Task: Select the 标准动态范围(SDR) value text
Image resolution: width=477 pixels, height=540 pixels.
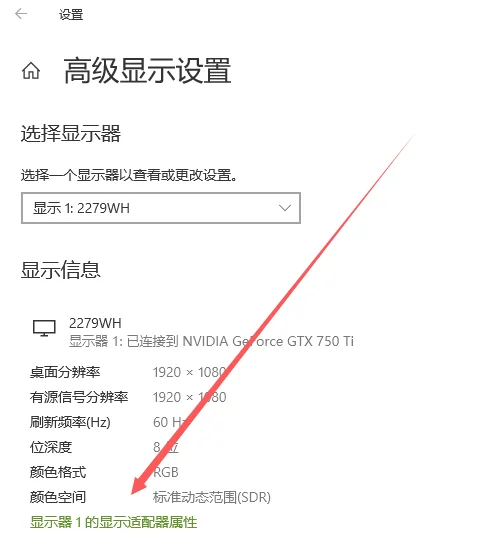Action: click(212, 497)
